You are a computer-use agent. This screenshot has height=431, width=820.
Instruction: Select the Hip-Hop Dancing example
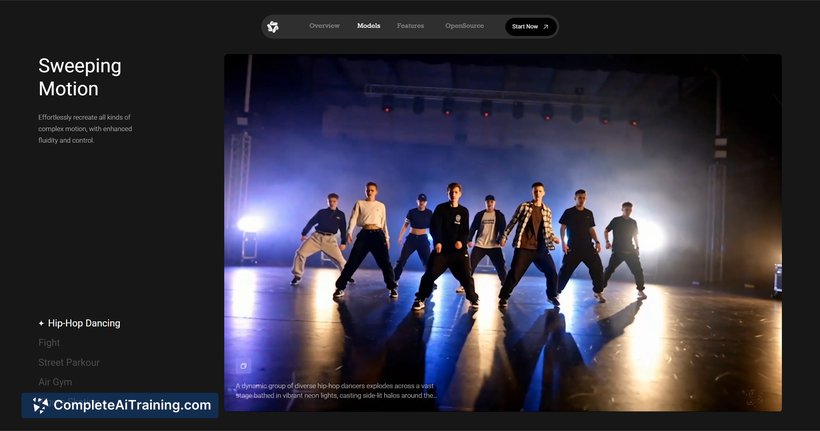pyautogui.click(x=79, y=323)
